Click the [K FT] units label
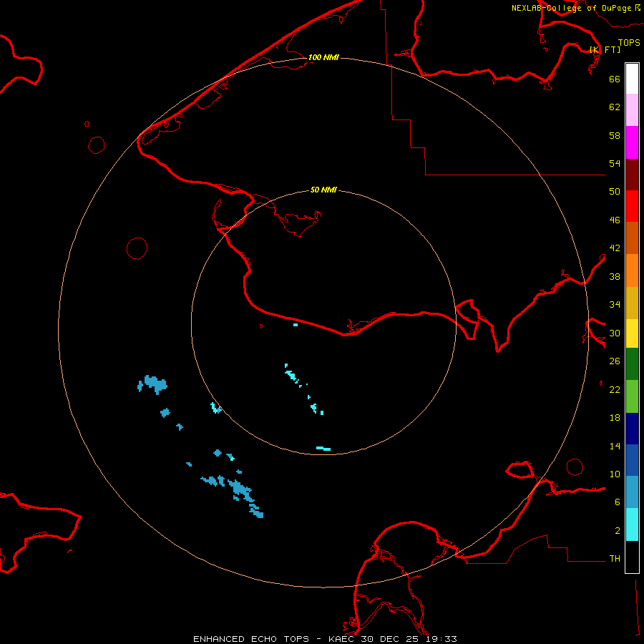Viewport: 644px width, 644px height. pos(605,49)
